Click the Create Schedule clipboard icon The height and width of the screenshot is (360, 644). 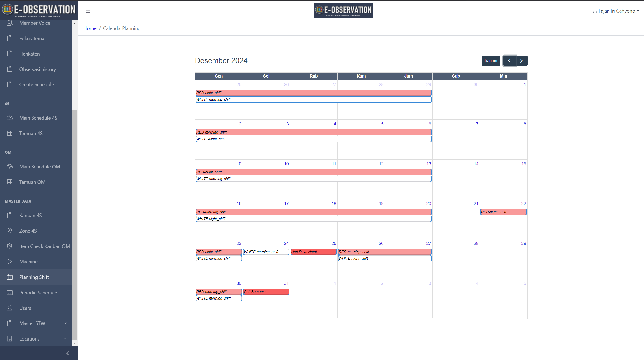click(9, 84)
